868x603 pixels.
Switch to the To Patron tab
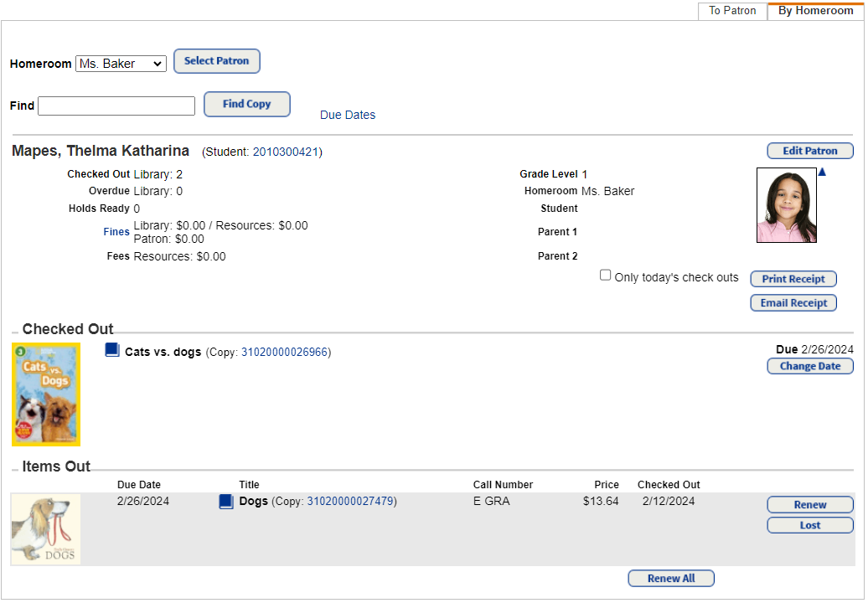click(731, 10)
